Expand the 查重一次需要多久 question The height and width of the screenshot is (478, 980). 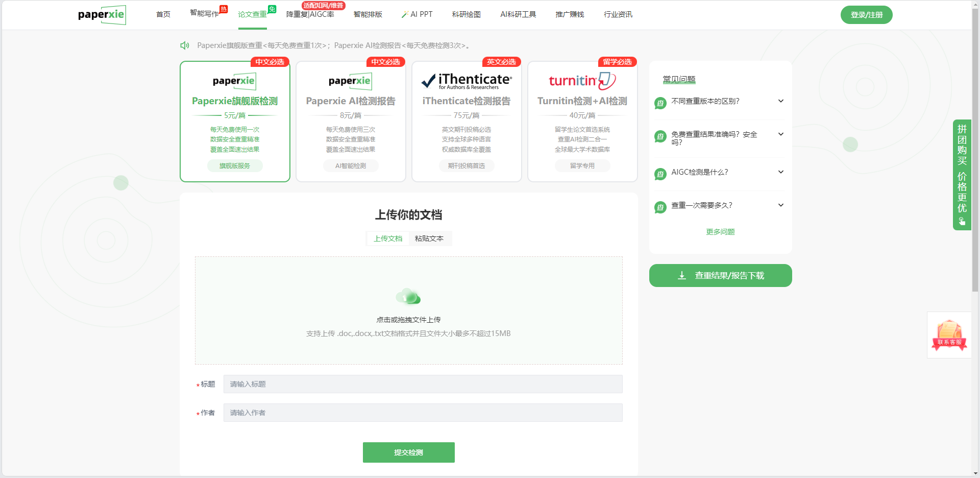pyautogui.click(x=780, y=205)
